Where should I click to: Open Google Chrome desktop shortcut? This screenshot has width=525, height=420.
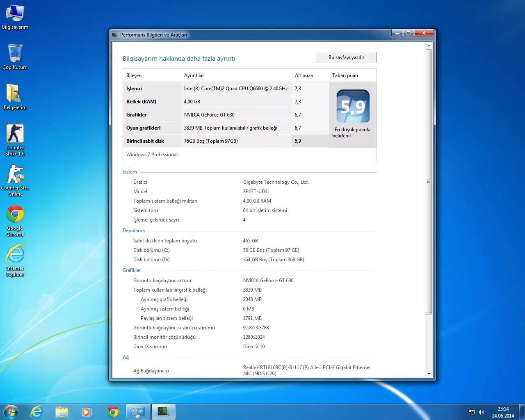pyautogui.click(x=15, y=221)
